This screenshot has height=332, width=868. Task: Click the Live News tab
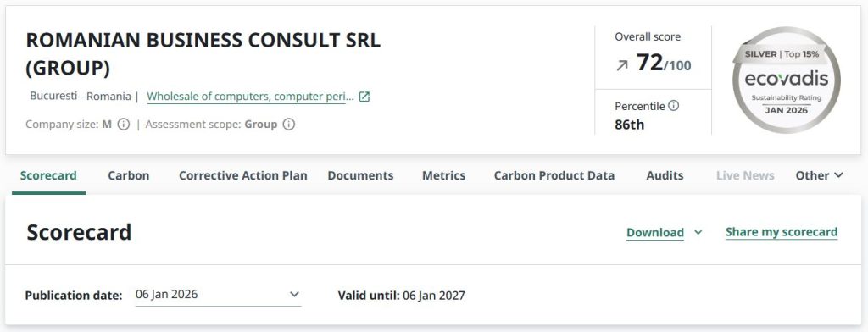[745, 175]
